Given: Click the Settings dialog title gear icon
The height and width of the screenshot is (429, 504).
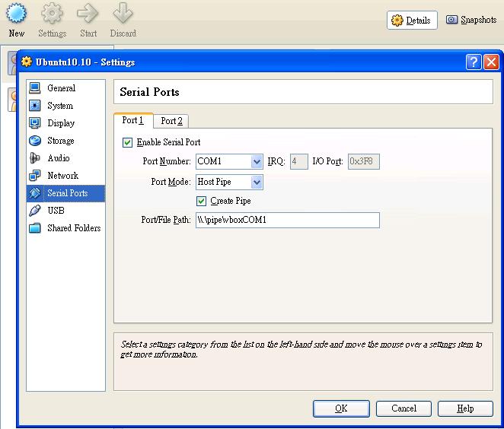Looking at the screenshot, I should click(27, 62).
